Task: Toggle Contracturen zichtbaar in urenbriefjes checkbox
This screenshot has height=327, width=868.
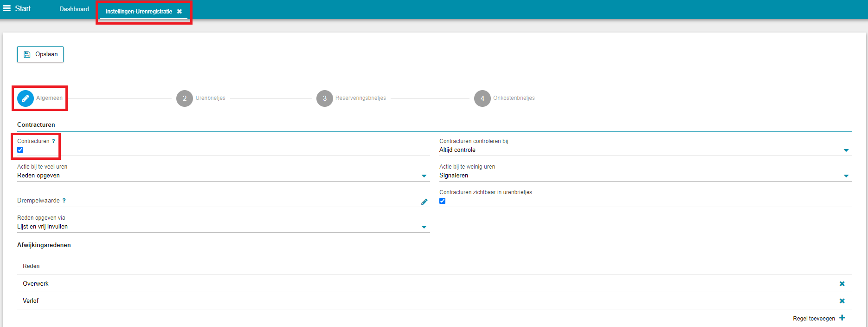Action: pyautogui.click(x=443, y=201)
